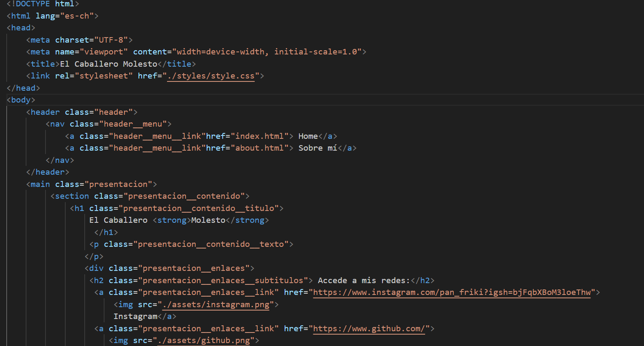Click the header class="header" tag
Viewport: 644px width, 346px height.
click(x=82, y=112)
